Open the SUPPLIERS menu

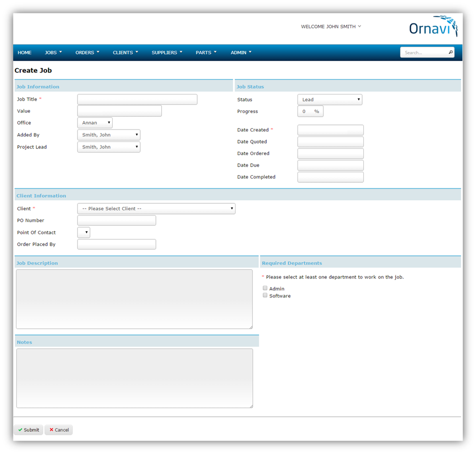[x=167, y=52]
